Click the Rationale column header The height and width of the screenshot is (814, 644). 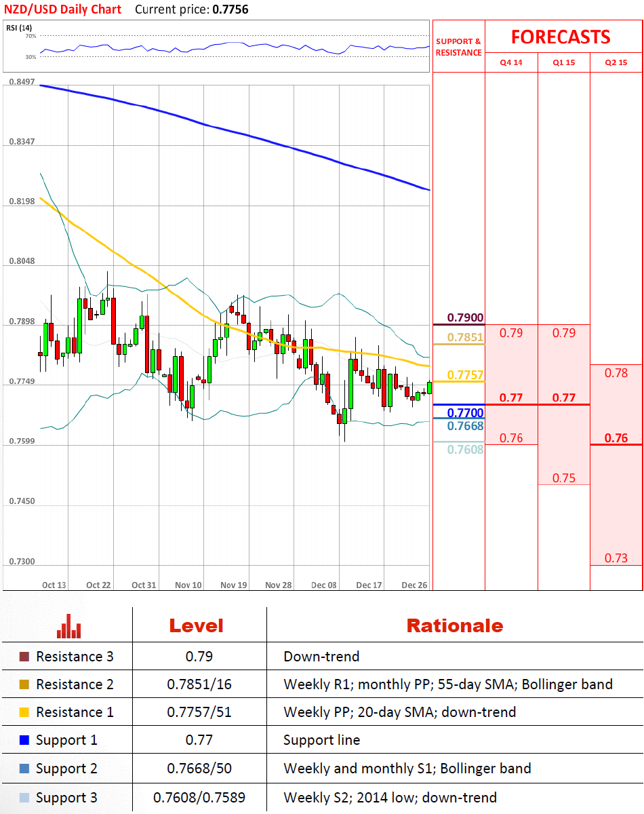(454, 625)
